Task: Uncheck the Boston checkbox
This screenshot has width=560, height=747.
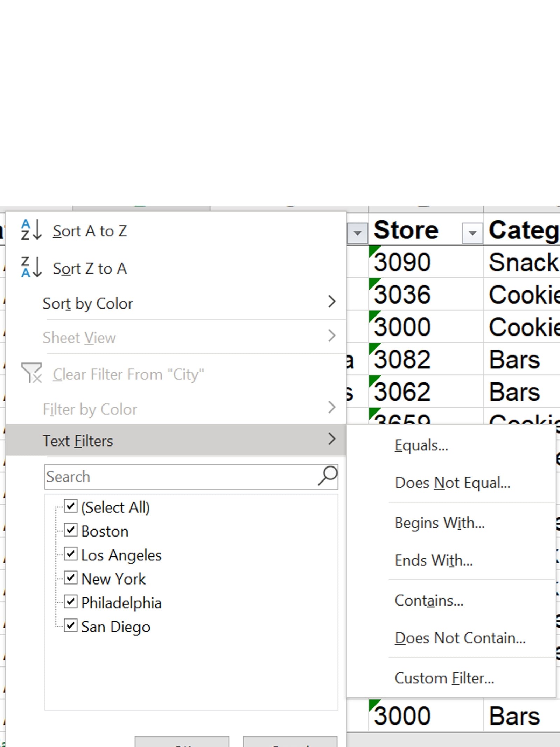Action: tap(71, 530)
